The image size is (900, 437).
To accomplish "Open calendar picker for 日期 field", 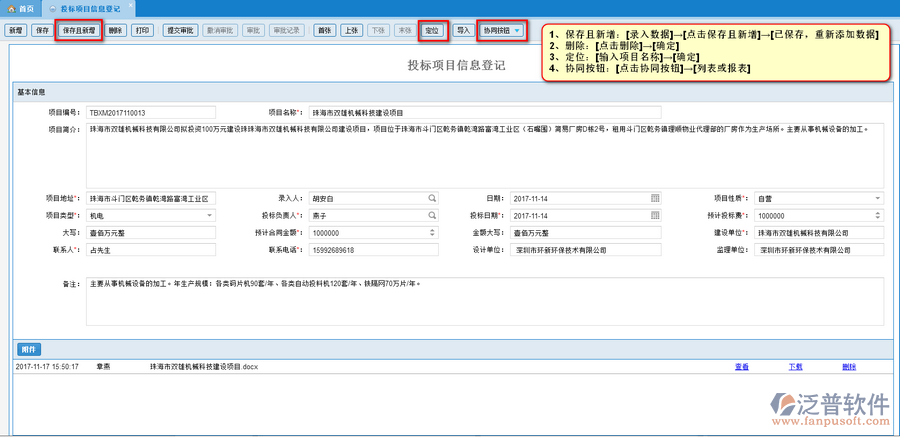I will click(655, 197).
